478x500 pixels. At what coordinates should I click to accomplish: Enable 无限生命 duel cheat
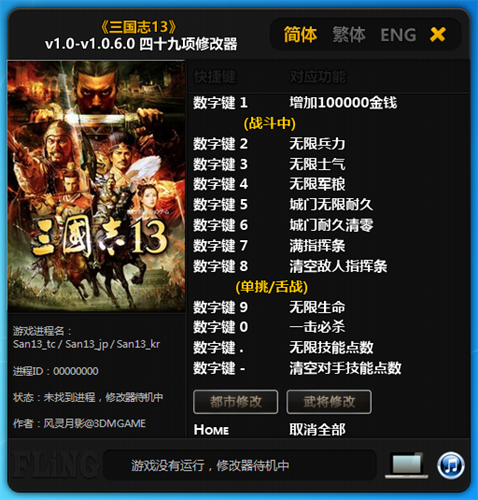tap(317, 307)
